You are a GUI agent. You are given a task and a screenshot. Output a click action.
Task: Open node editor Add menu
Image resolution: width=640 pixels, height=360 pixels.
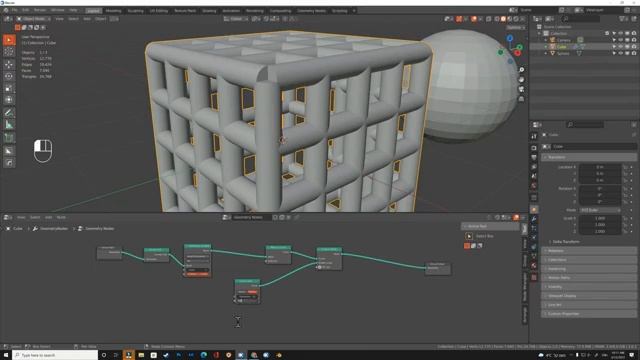(x=49, y=218)
